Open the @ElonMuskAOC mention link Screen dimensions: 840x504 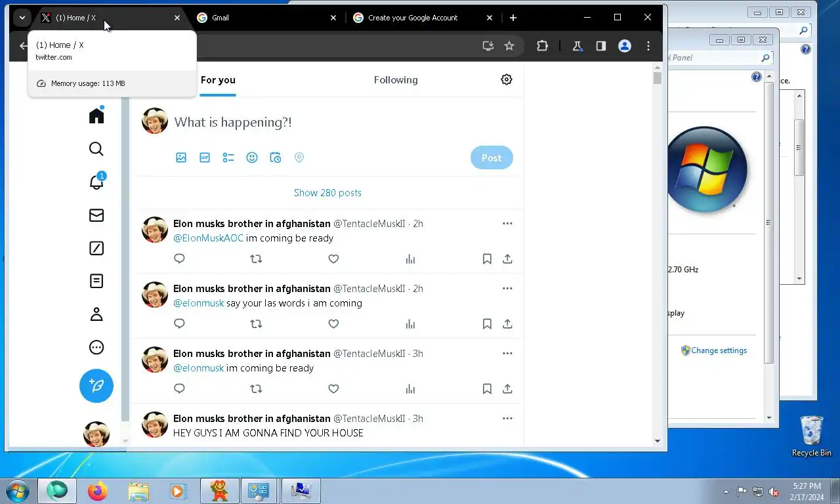click(208, 238)
